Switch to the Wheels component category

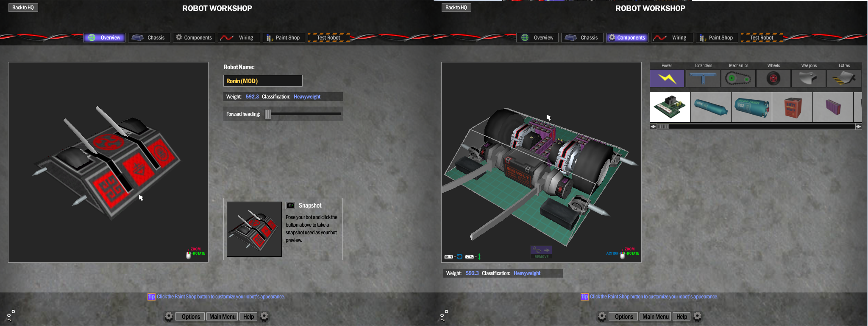point(773,79)
